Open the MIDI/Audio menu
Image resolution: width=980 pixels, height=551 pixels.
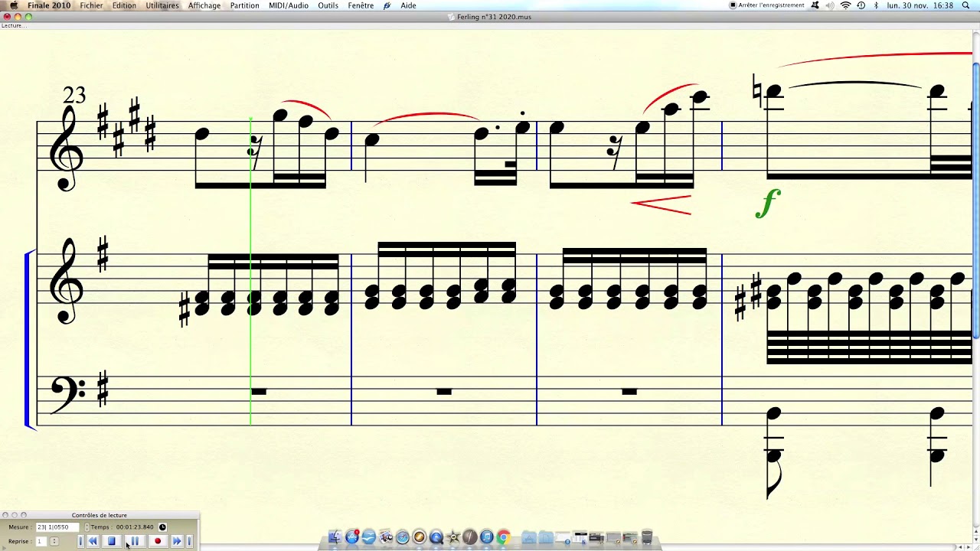(x=289, y=5)
